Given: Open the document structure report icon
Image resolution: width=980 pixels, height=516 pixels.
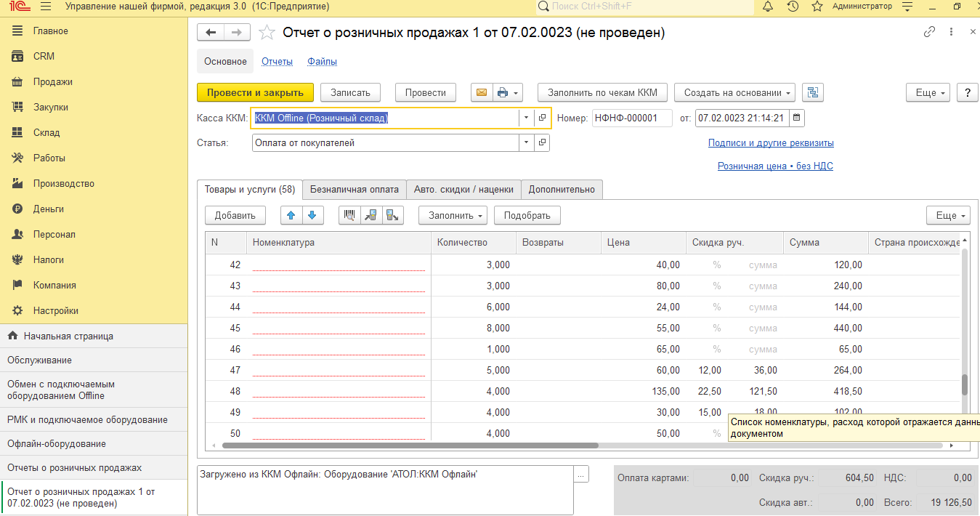Looking at the screenshot, I should tap(812, 93).
